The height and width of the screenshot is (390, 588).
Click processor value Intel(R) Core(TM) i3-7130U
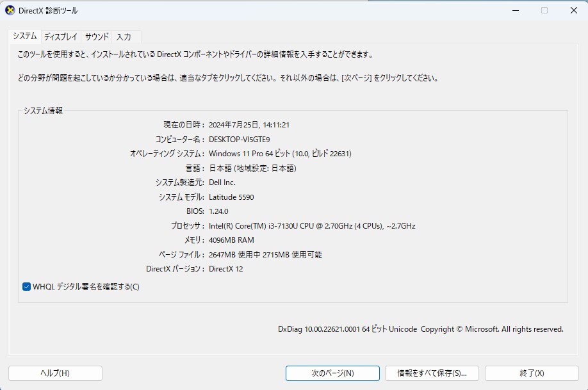pos(312,226)
